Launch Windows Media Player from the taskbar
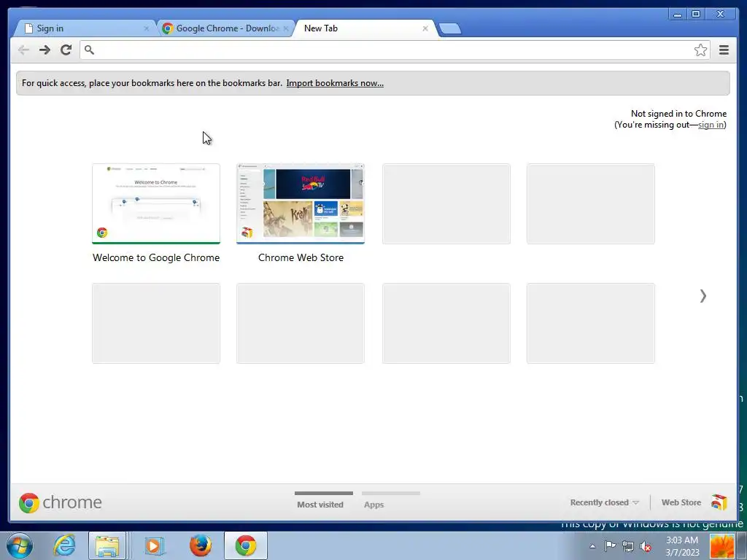Image resolution: width=747 pixels, height=560 pixels. pyautogui.click(x=154, y=545)
